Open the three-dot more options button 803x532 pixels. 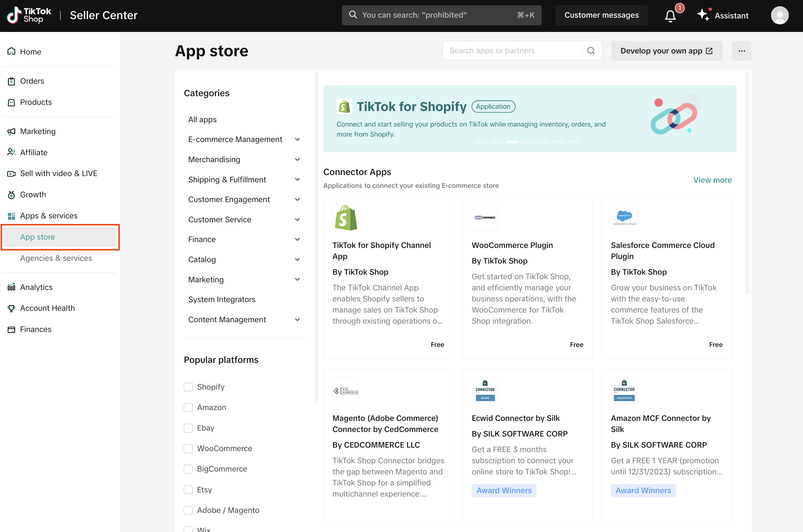click(x=742, y=51)
